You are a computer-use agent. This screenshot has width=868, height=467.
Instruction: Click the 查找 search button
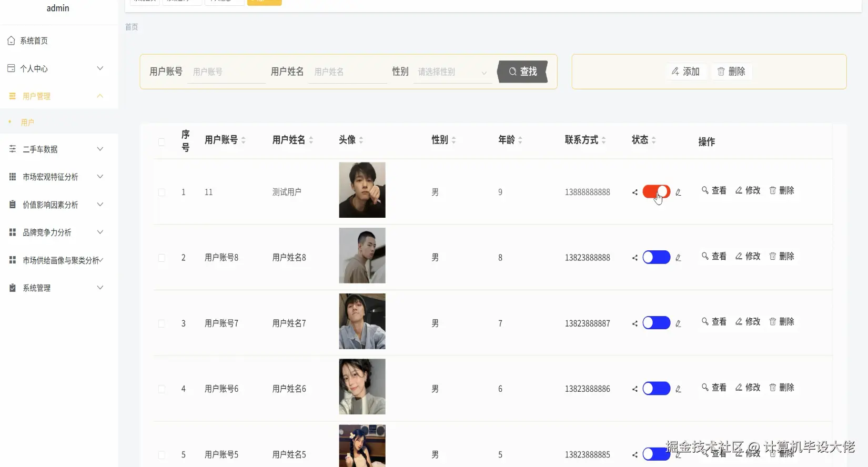523,72
